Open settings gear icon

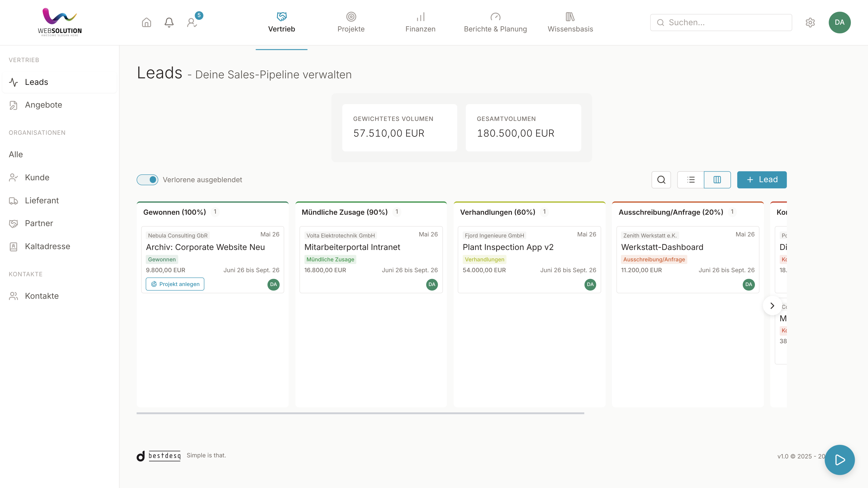810,23
